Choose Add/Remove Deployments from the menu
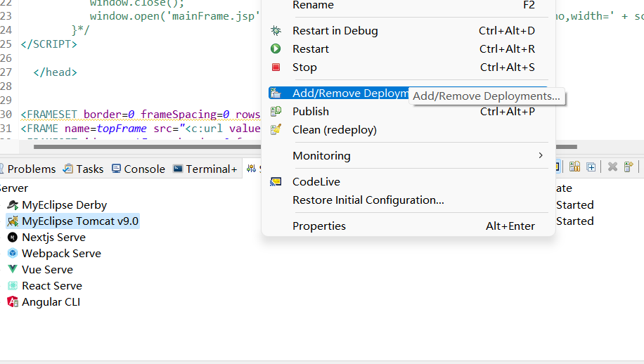644x364 pixels. (349, 93)
